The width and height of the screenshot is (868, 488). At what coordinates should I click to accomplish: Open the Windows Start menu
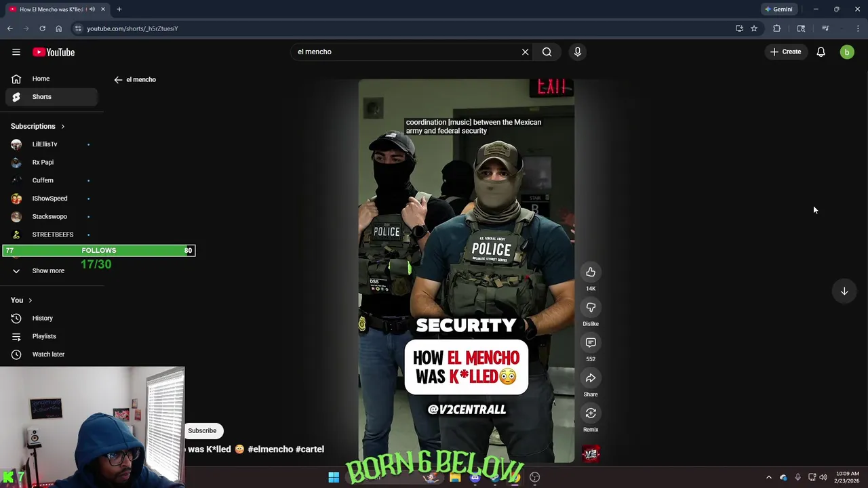[334, 477]
